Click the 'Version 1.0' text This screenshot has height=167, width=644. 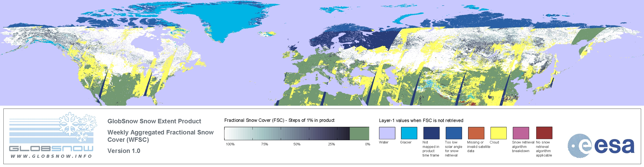124,151
